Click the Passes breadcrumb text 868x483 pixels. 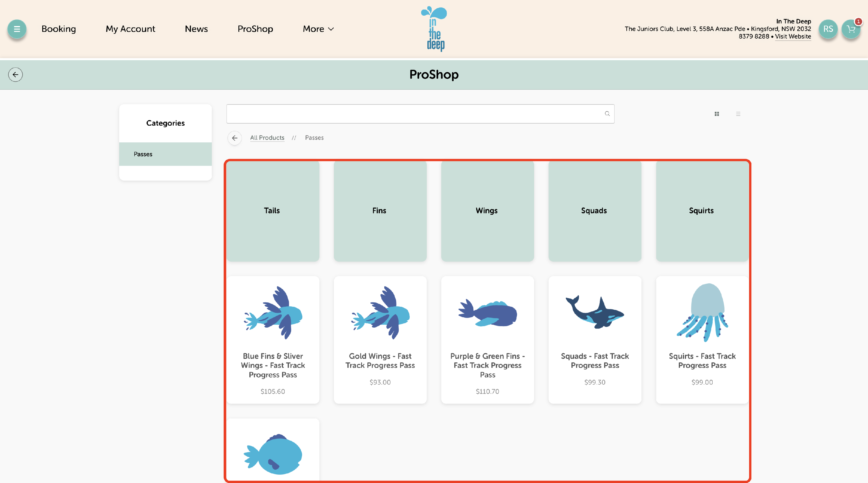click(314, 138)
